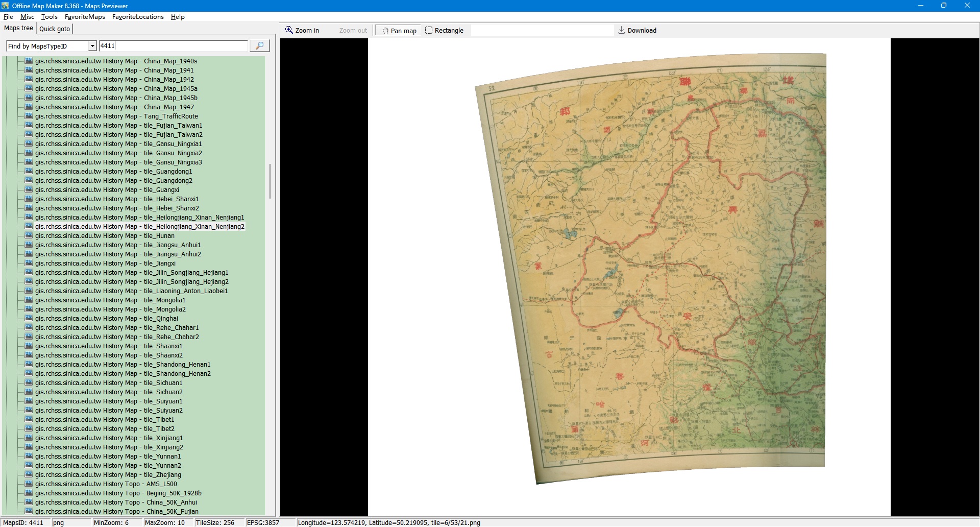The height and width of the screenshot is (527, 980).
Task: Choose the Rectangle selection tool
Action: coord(444,31)
